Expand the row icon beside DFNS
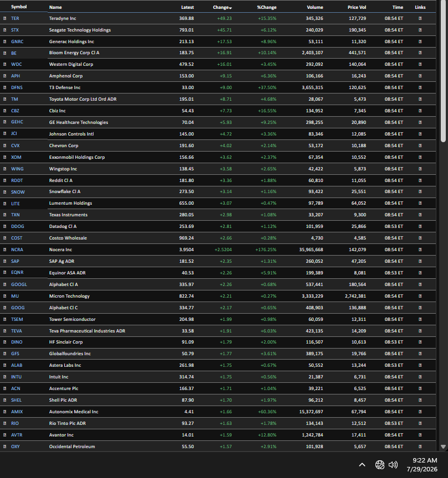Viewport: 448px width, 478px height. point(4,87)
